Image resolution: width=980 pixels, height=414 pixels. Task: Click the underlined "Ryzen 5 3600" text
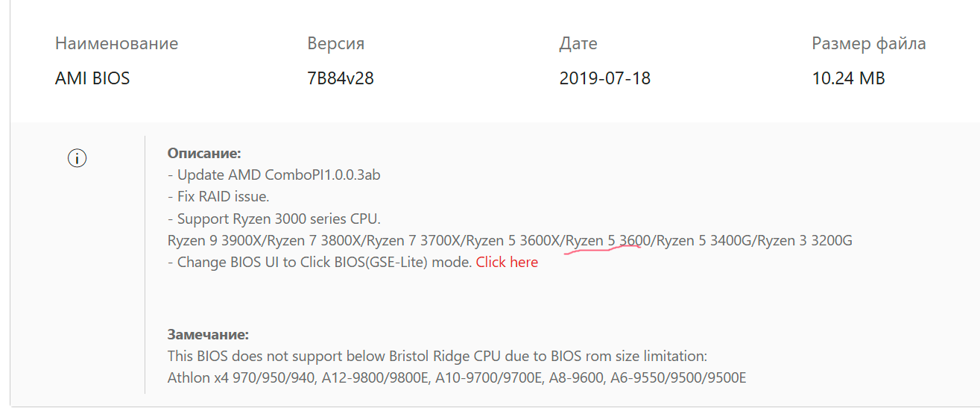click(x=610, y=241)
